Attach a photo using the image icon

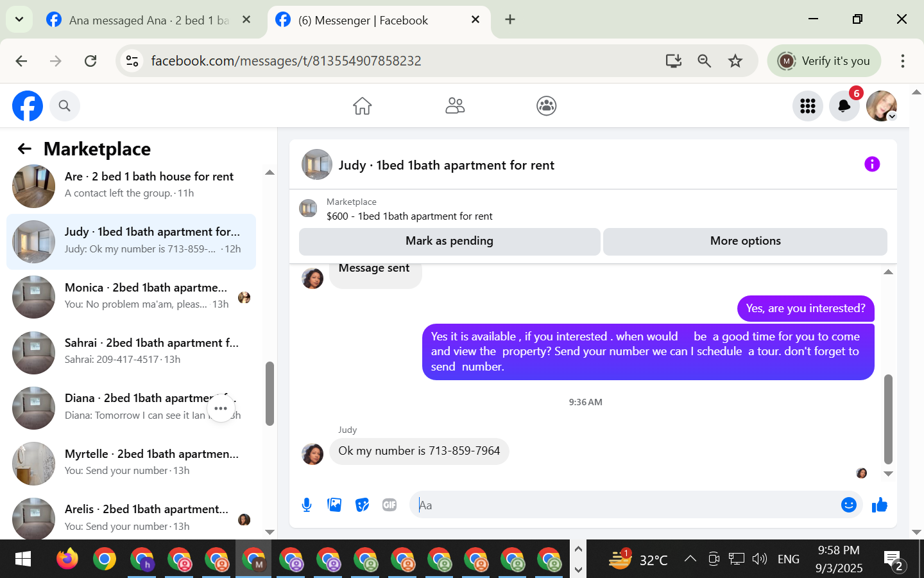(334, 505)
